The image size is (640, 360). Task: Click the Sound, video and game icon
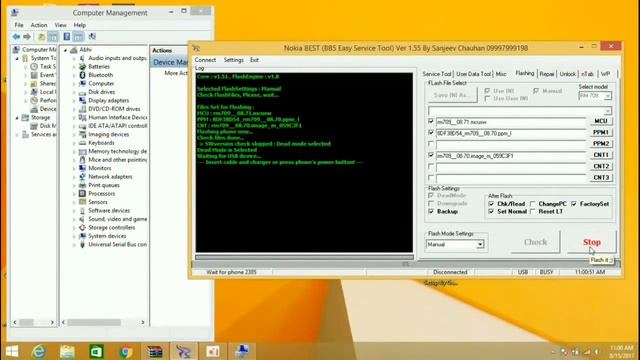82,219
